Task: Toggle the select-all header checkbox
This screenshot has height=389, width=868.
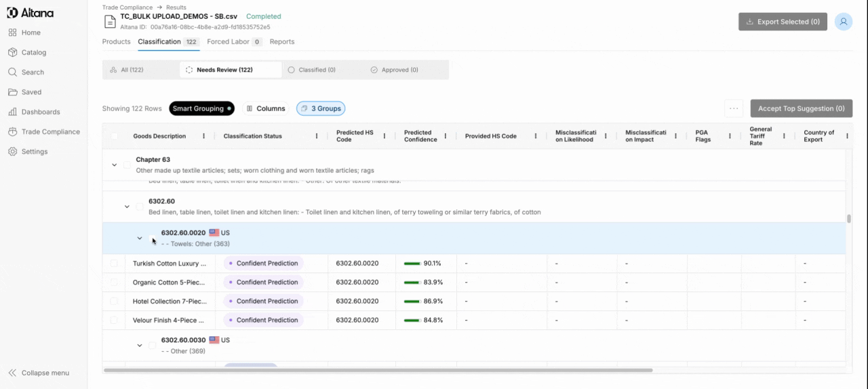Action: [114, 136]
